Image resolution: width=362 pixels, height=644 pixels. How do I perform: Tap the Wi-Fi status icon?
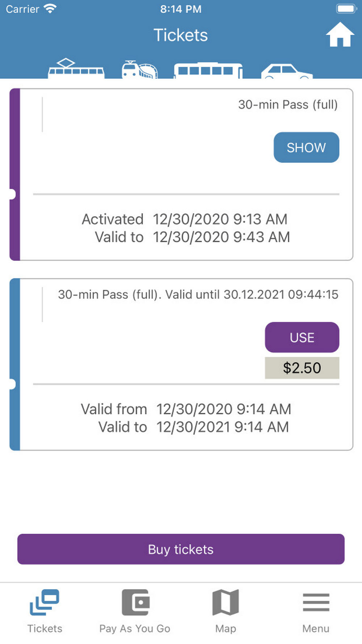tap(50, 9)
